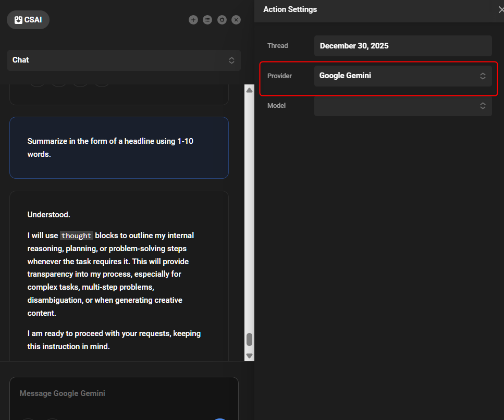Focus the Message Google Gemini input box
Screen dimensions: 504x420
click(x=124, y=393)
